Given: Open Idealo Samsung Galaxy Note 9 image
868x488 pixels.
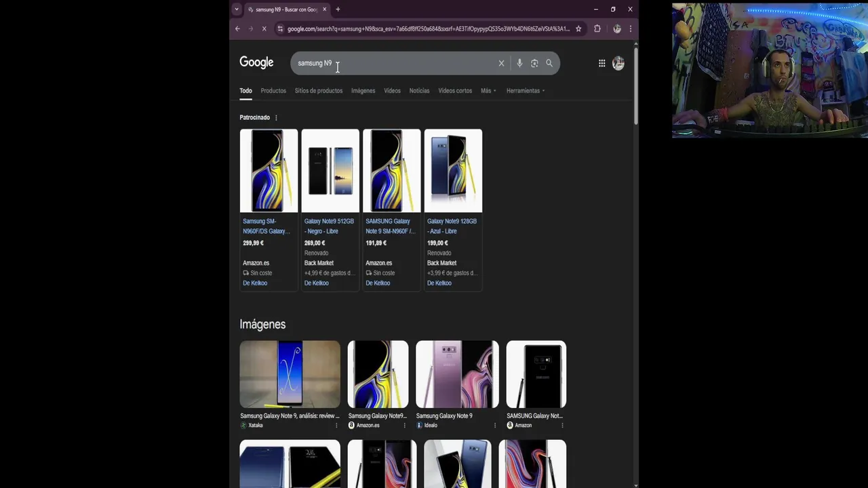Looking at the screenshot, I should pyautogui.click(x=457, y=374).
